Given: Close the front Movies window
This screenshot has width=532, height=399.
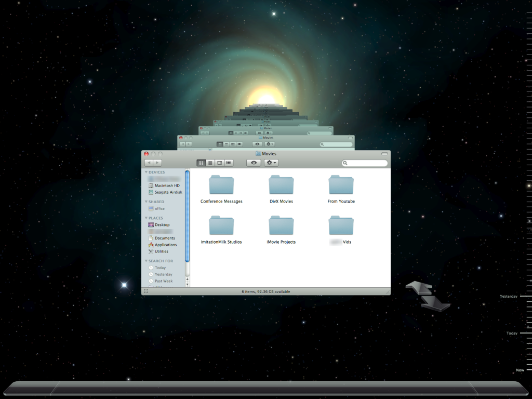Looking at the screenshot, I should (146, 154).
